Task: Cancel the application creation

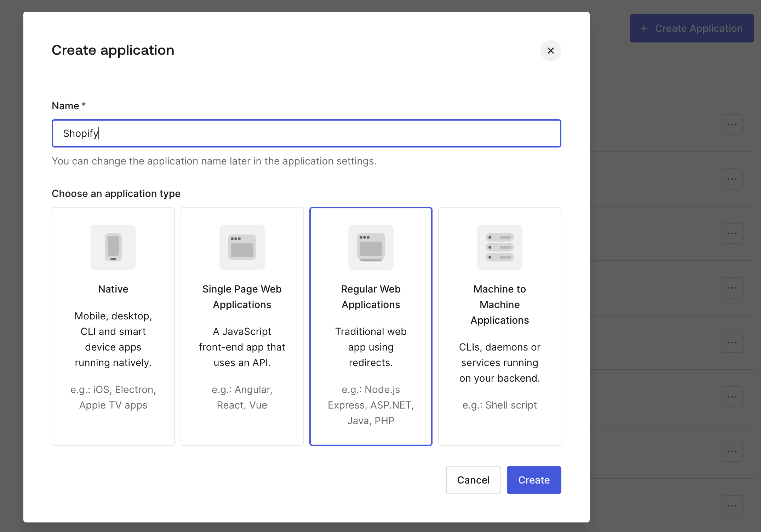Action: coord(473,480)
